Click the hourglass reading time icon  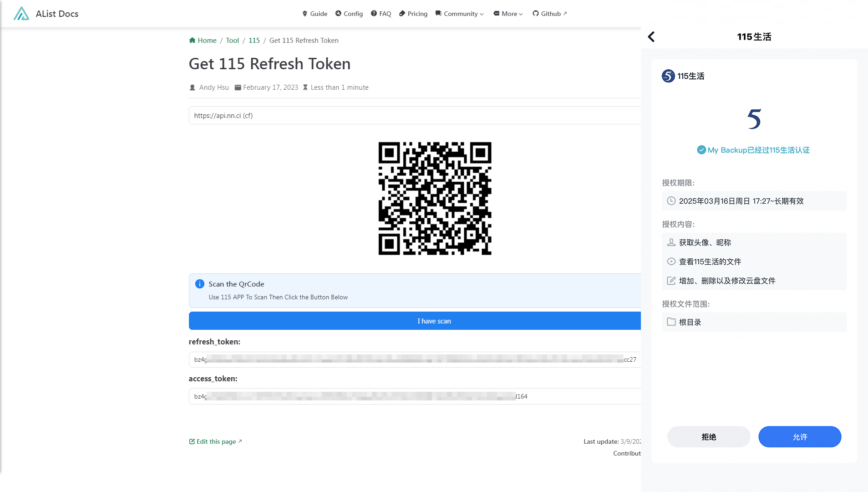(x=305, y=87)
